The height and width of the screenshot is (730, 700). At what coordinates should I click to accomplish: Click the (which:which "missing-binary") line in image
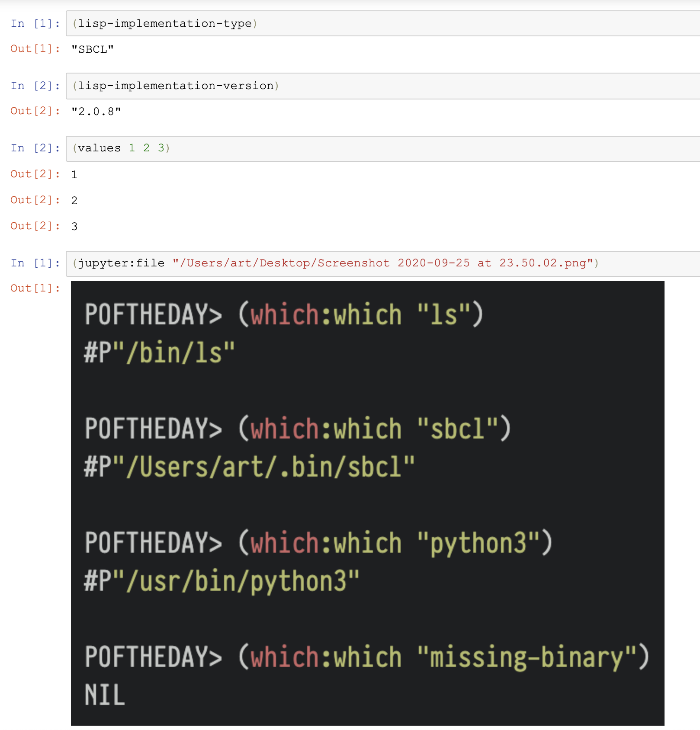[367, 657]
